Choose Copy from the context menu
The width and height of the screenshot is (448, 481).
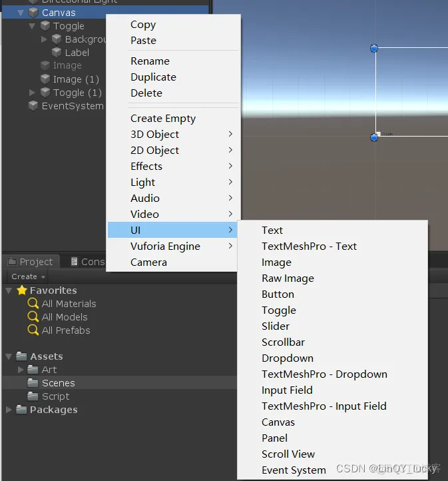click(x=173, y=25)
